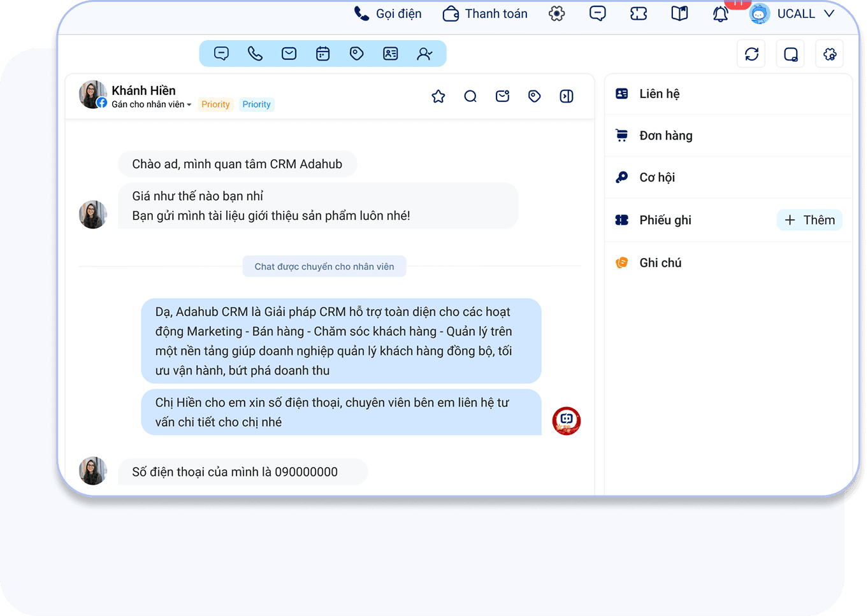Click the phone tab icon in channel bar
Screen dimensions: 868x616
tap(255, 54)
